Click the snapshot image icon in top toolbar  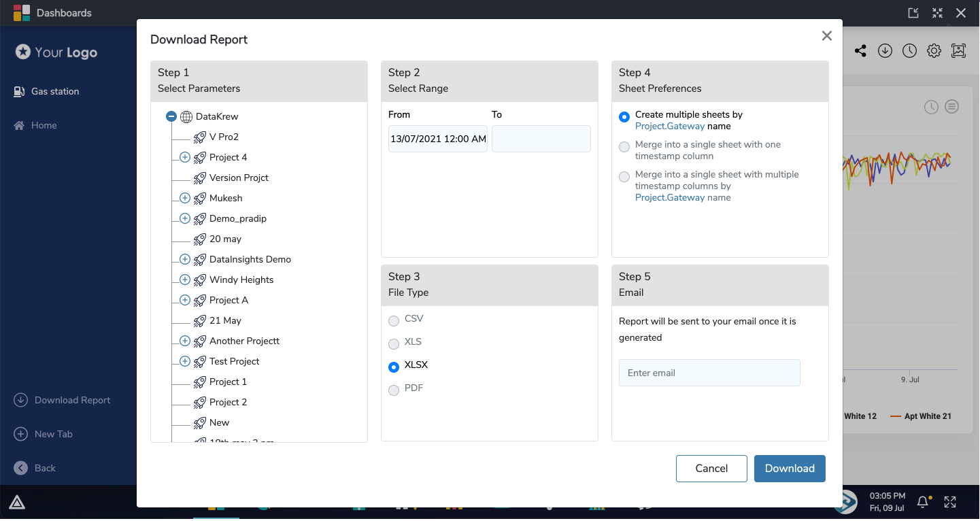pos(958,50)
